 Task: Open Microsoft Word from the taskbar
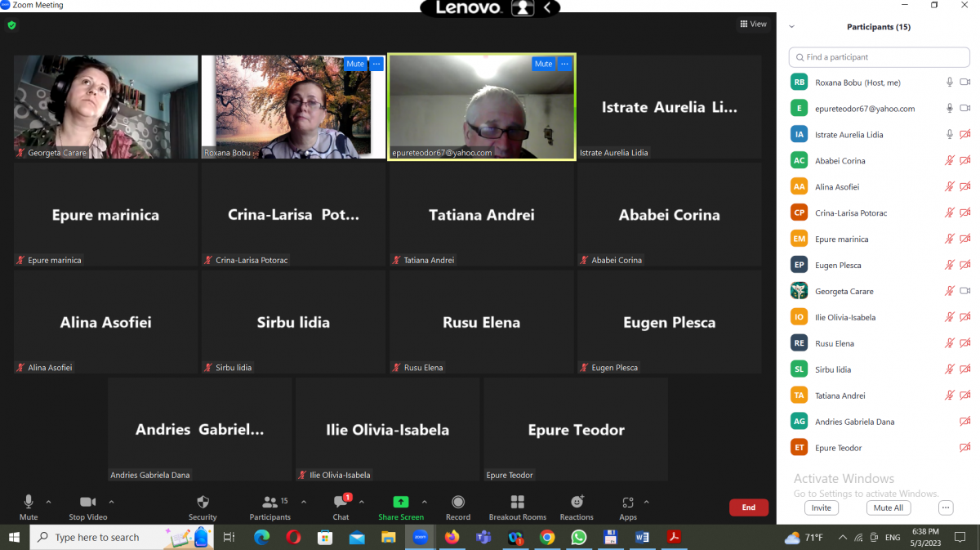643,537
